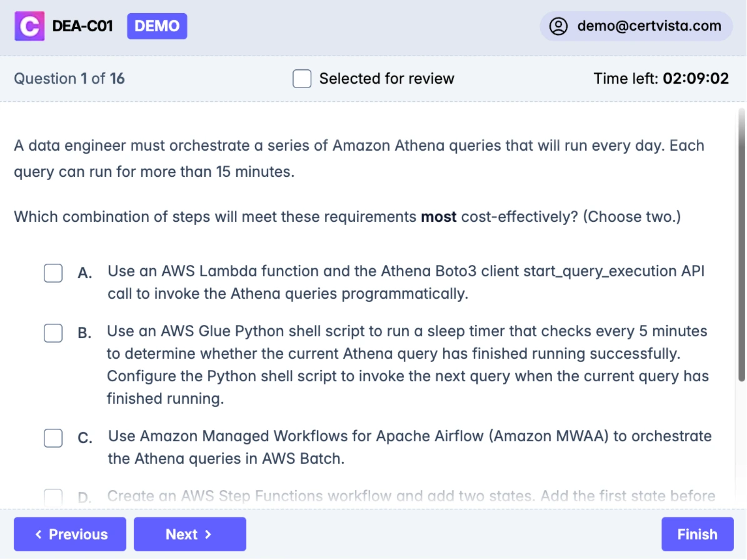
Task: Click the DEMO badge
Action: 157,26
